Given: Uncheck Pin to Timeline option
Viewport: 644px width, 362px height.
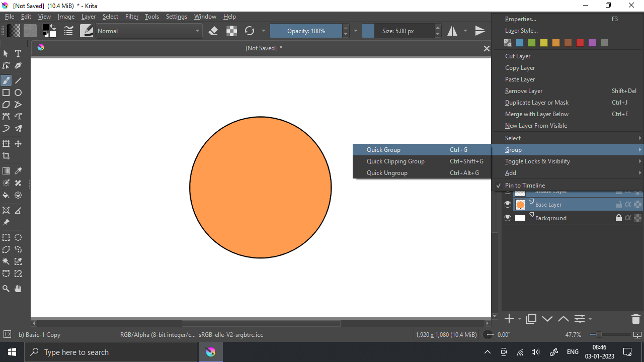Looking at the screenshot, I should [x=568, y=185].
